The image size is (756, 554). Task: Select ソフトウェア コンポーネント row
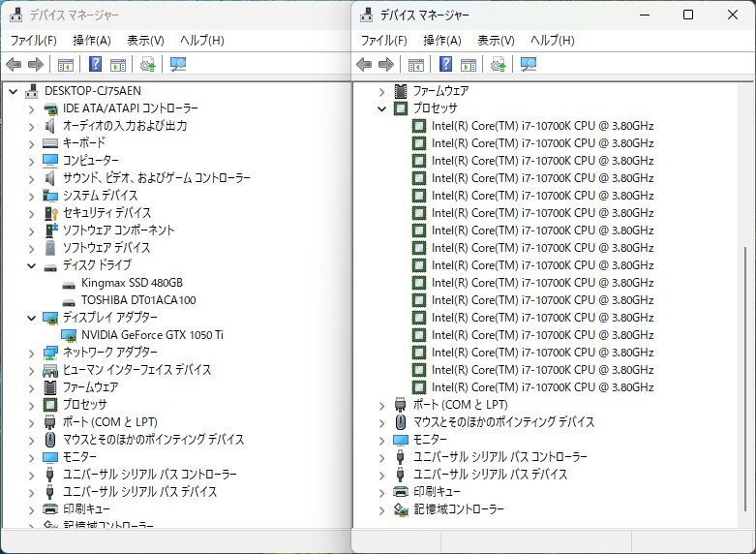click(118, 231)
